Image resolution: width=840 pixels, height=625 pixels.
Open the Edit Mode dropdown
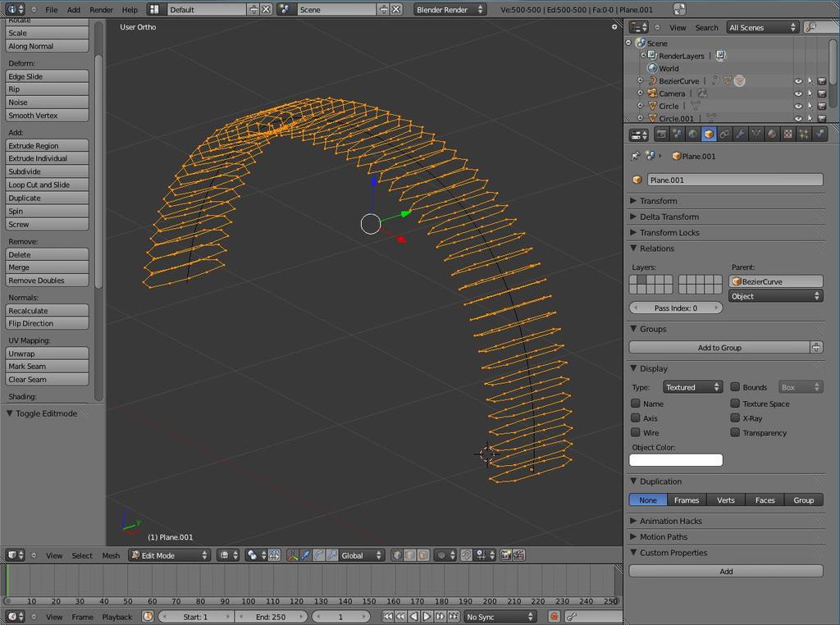pos(169,555)
